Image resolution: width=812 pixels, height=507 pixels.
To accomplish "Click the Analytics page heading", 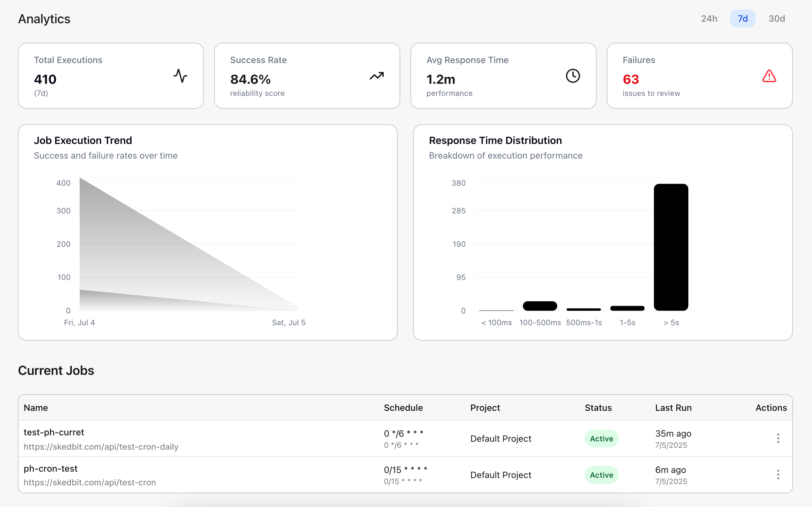I will tap(44, 19).
